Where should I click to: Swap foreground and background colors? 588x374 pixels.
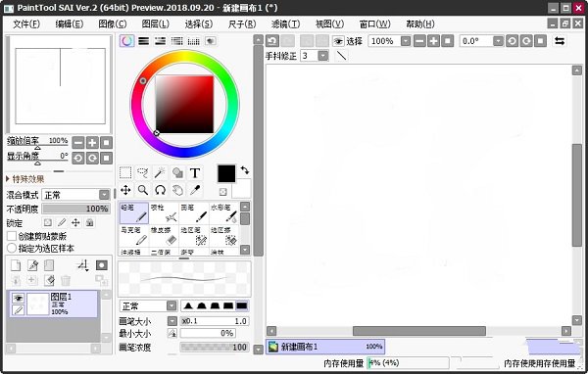(x=245, y=170)
